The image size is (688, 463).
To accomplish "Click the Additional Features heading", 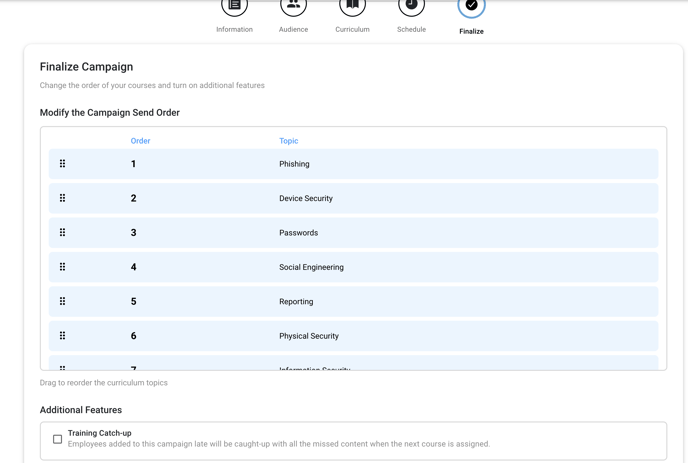I will [x=81, y=410].
